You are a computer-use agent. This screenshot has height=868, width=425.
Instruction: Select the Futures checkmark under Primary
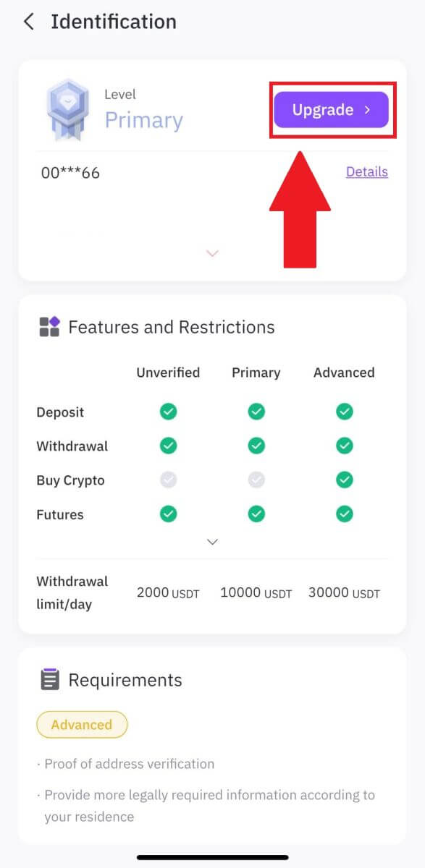tap(256, 514)
